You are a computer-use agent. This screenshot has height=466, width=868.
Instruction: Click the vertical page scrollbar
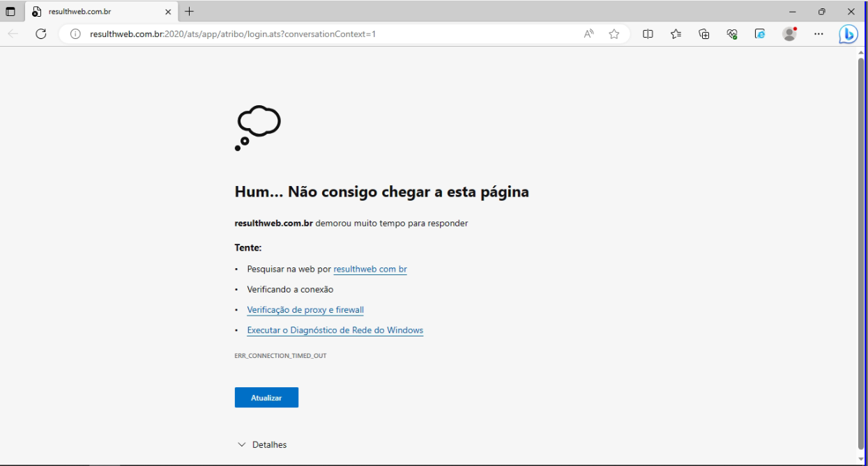861,253
